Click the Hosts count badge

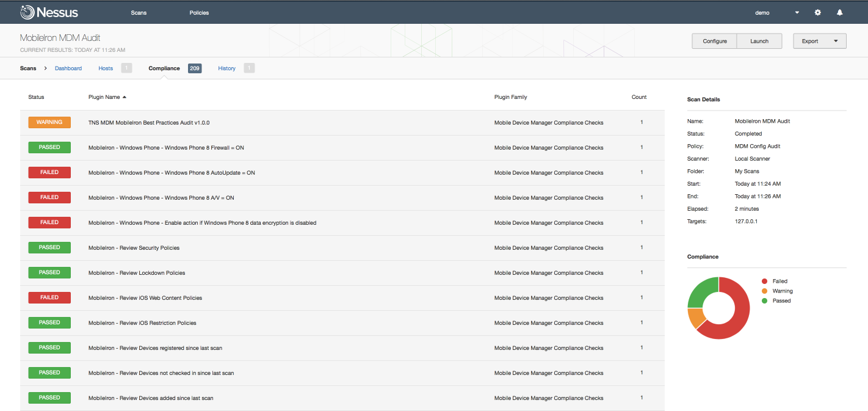(x=126, y=68)
